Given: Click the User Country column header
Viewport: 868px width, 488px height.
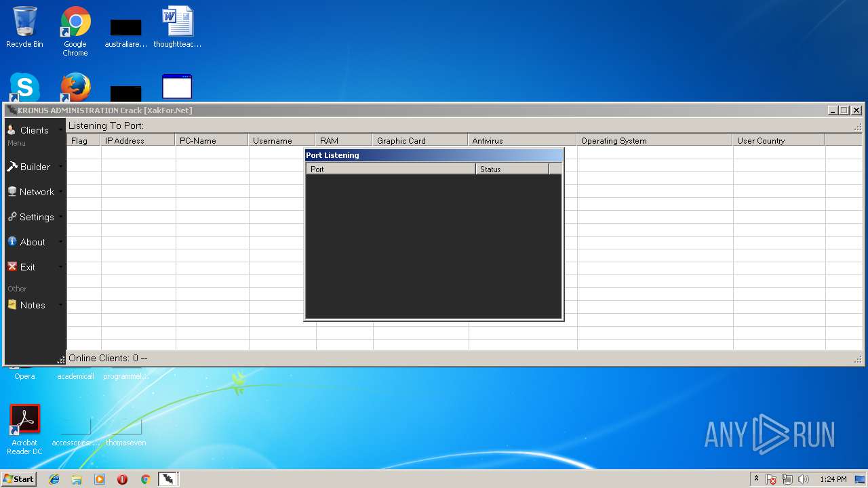Looking at the screenshot, I should (778, 140).
